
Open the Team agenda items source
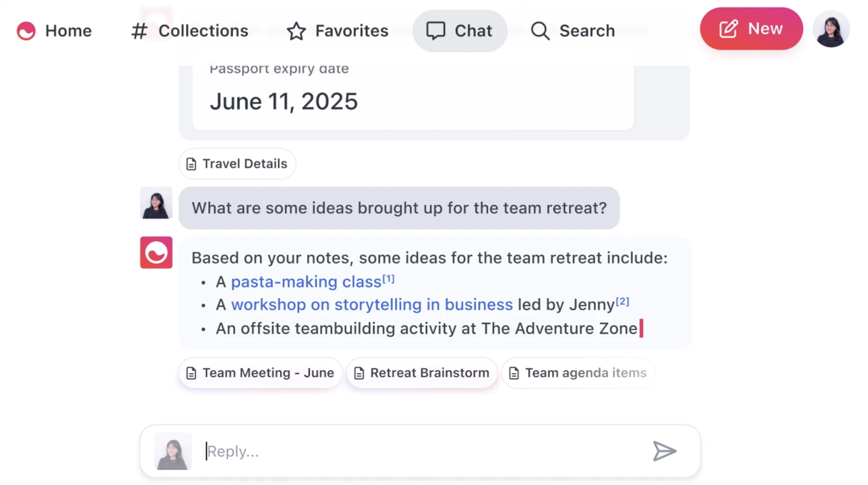578,373
